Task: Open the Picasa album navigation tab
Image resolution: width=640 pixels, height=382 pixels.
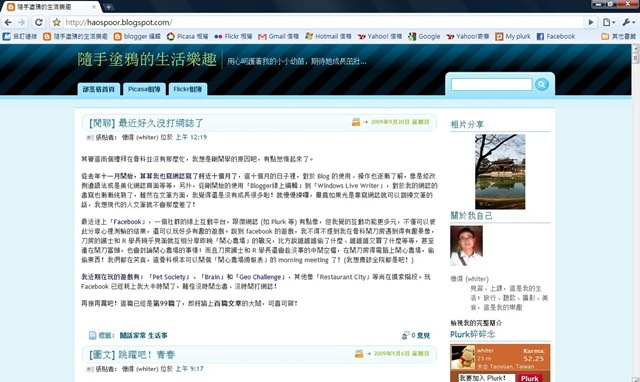Action: pyautogui.click(x=144, y=89)
